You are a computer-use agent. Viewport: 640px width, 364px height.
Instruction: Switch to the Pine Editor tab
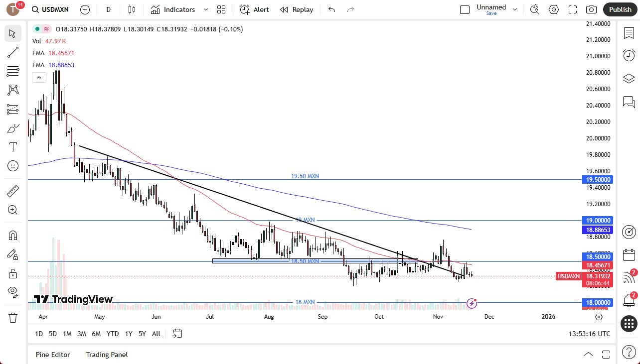[53, 355]
